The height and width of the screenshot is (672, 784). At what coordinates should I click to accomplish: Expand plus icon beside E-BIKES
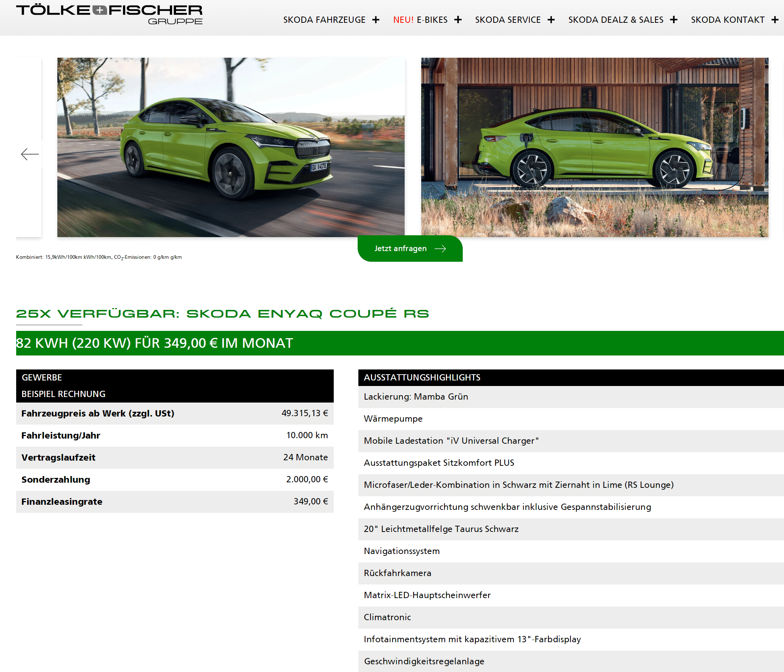[458, 20]
